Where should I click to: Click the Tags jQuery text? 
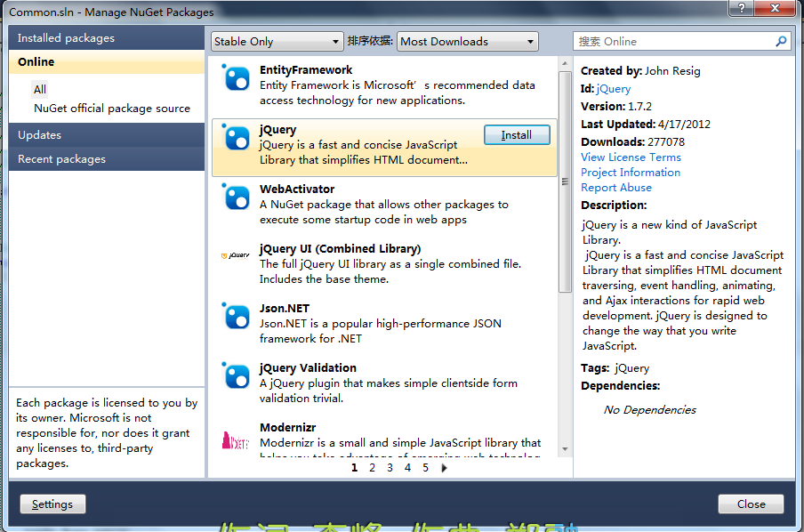point(615,368)
